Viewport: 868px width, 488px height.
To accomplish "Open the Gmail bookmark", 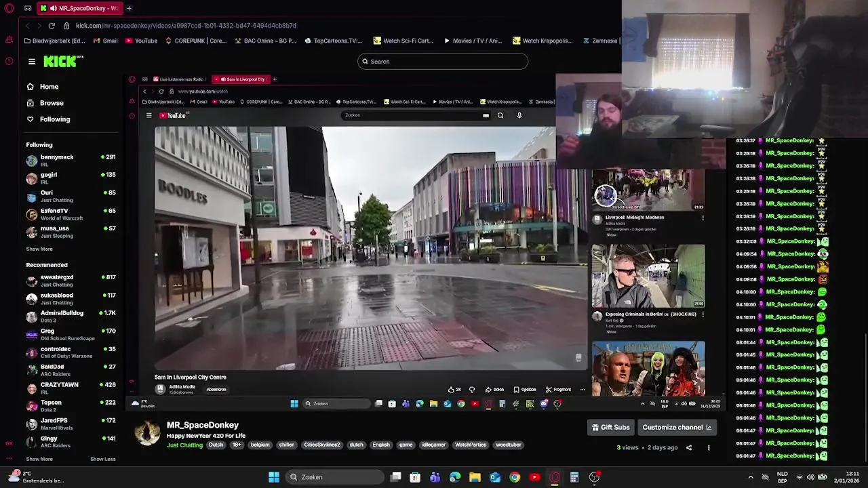I will 106,41.
